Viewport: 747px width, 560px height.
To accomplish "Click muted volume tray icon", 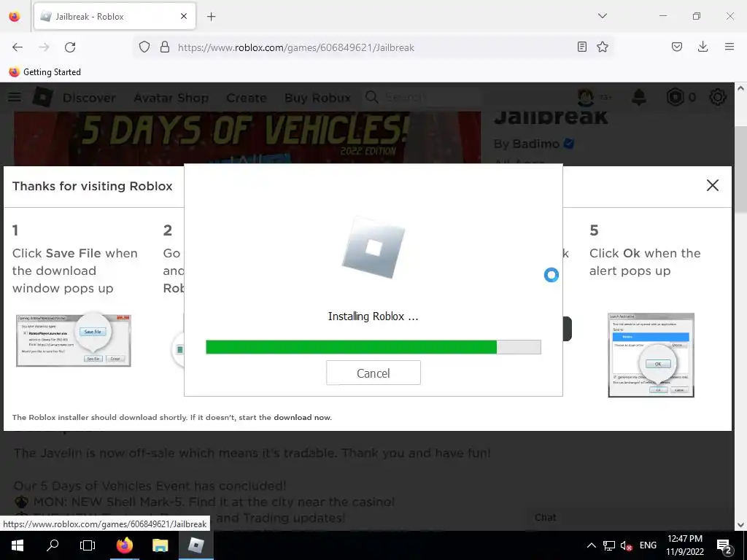I will pyautogui.click(x=626, y=545).
